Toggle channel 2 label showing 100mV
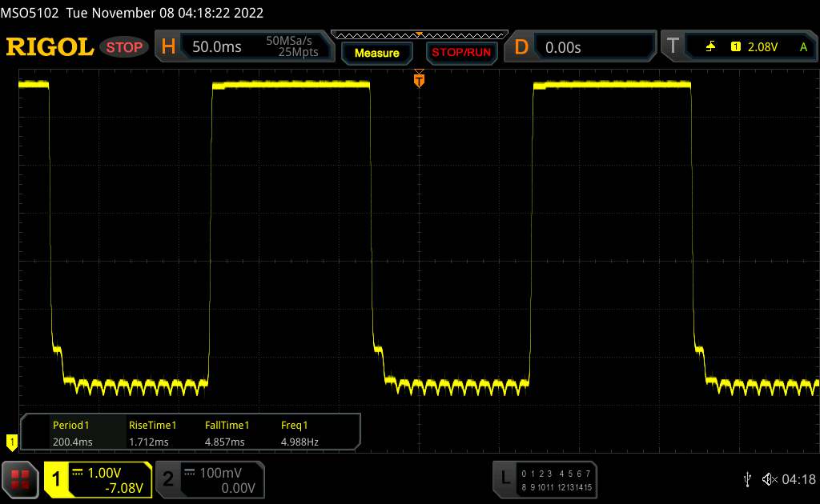820x504 pixels. point(211,479)
